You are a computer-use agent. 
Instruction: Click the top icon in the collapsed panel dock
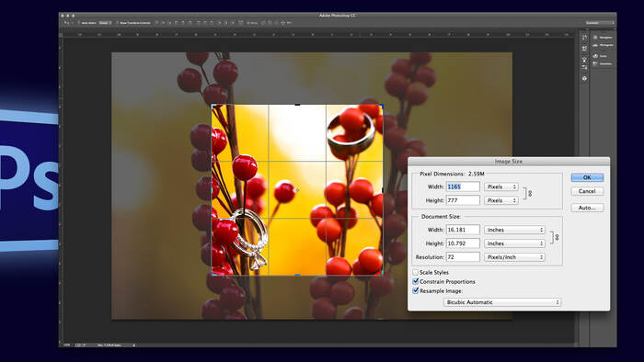(x=584, y=38)
